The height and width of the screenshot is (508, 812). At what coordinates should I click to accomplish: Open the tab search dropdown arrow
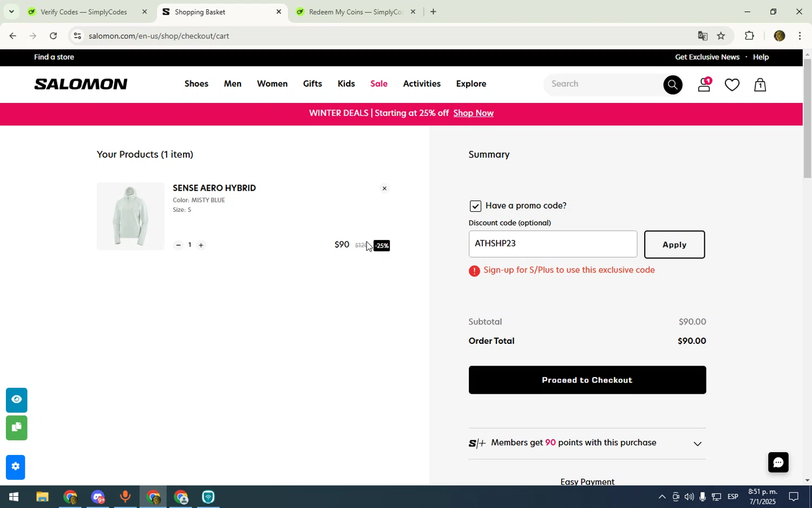tap(11, 11)
